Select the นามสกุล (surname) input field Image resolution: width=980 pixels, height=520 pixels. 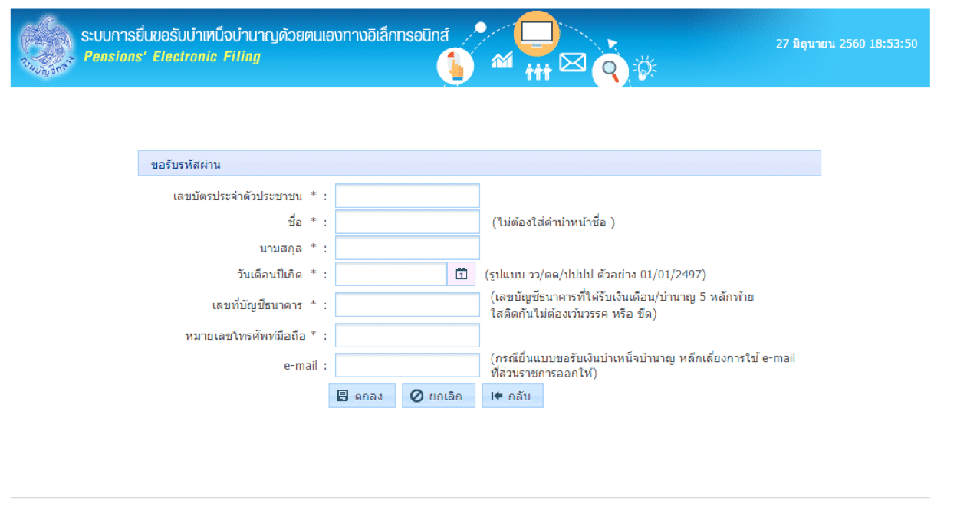point(407,248)
